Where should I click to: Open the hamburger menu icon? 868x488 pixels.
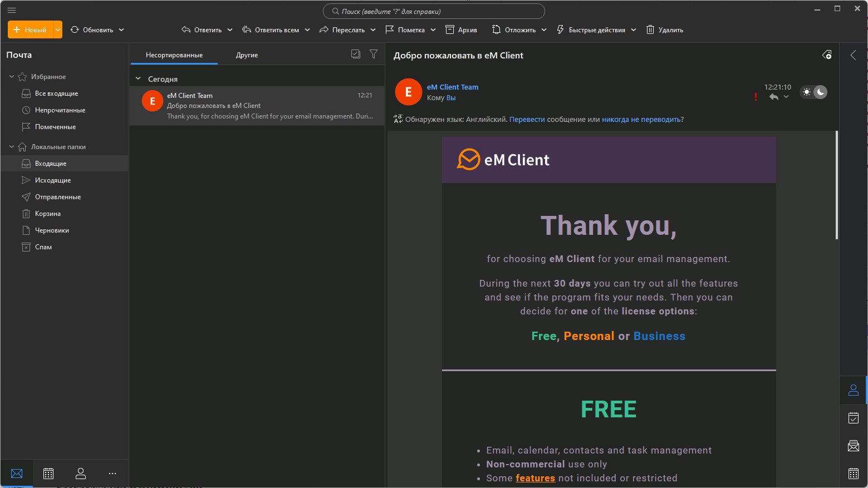[11, 10]
